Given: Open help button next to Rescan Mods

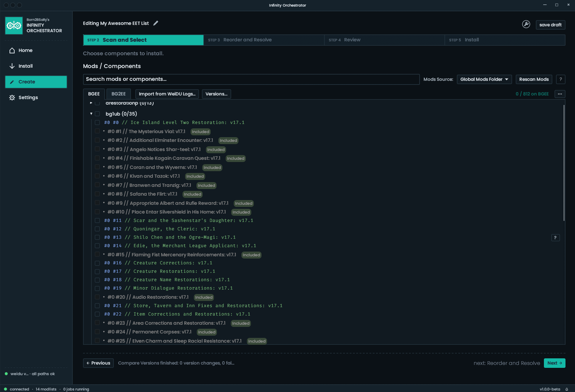Looking at the screenshot, I should [561, 79].
